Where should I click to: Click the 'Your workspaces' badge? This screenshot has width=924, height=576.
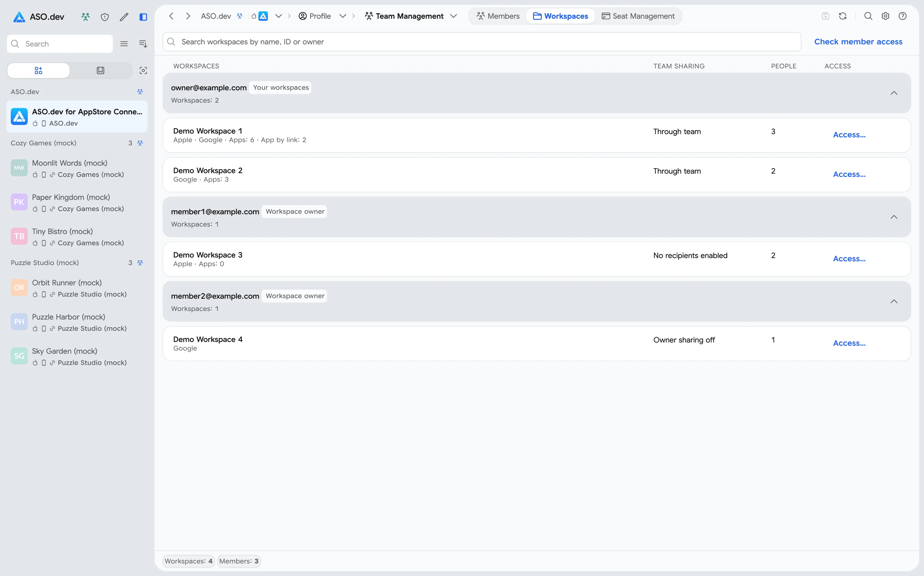pos(280,88)
